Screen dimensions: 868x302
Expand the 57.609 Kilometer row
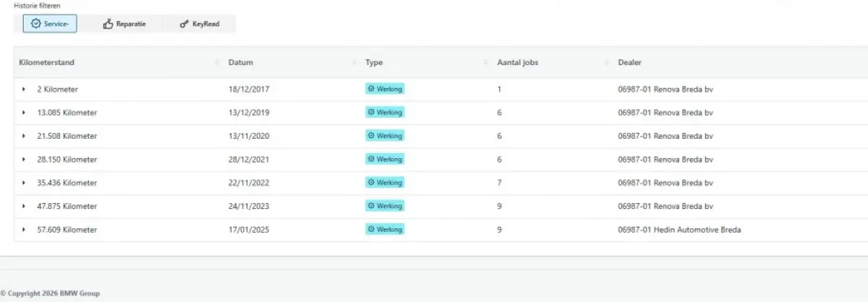click(24, 230)
